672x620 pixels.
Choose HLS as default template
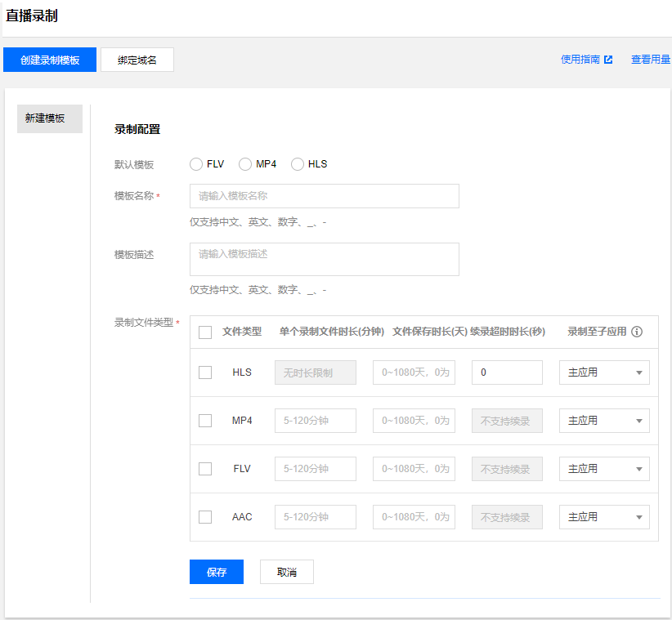[298, 164]
